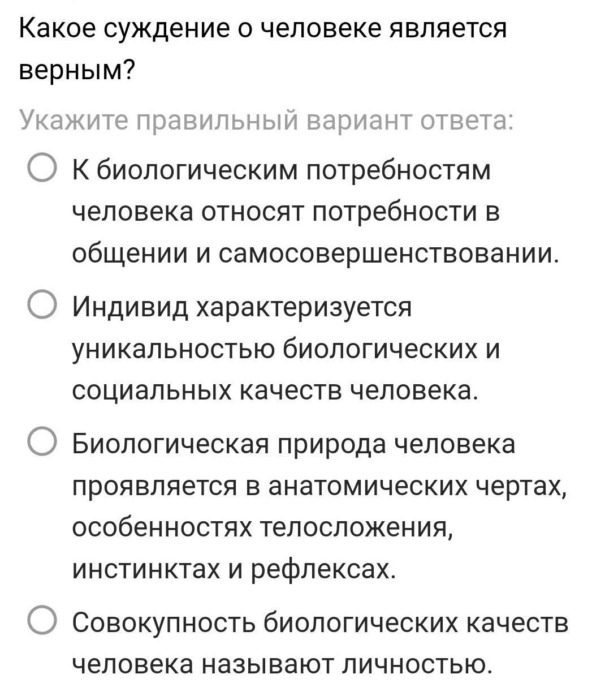Click the answer text 'К биологическим потребностям'
The width and height of the screenshot is (605, 700).
[282, 170]
